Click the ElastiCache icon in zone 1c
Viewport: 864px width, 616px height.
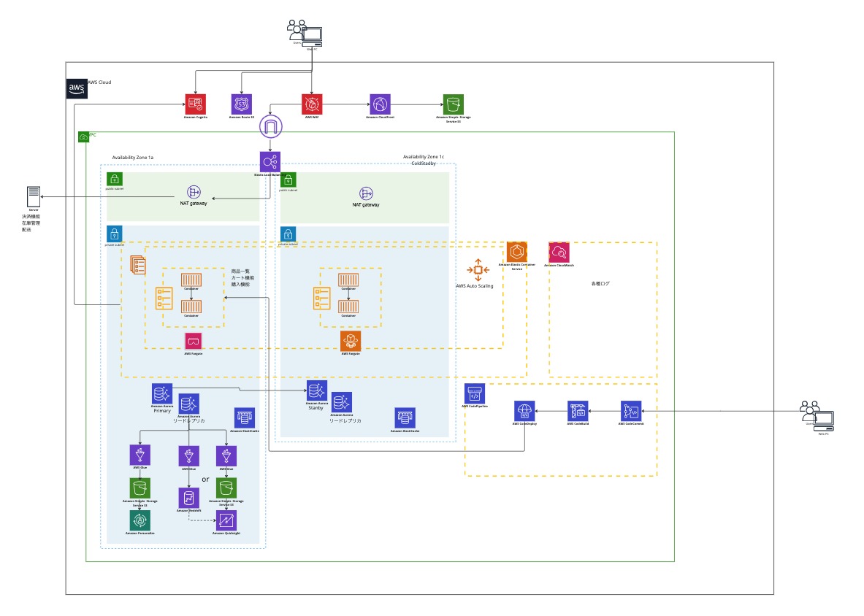click(x=405, y=418)
